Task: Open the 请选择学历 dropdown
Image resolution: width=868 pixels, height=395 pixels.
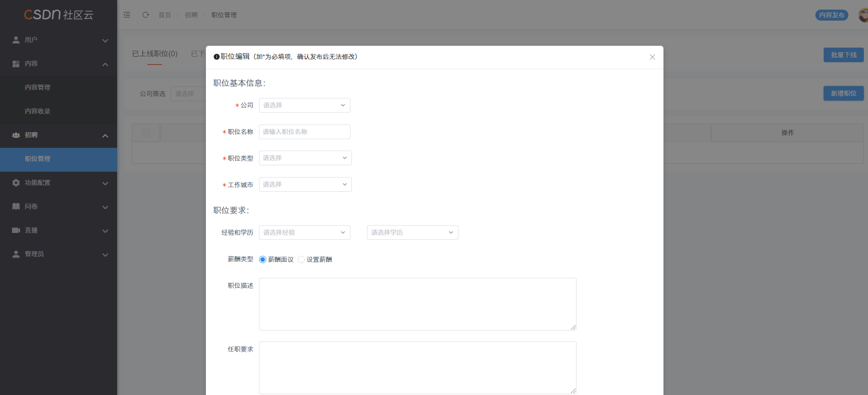Action: pos(413,233)
